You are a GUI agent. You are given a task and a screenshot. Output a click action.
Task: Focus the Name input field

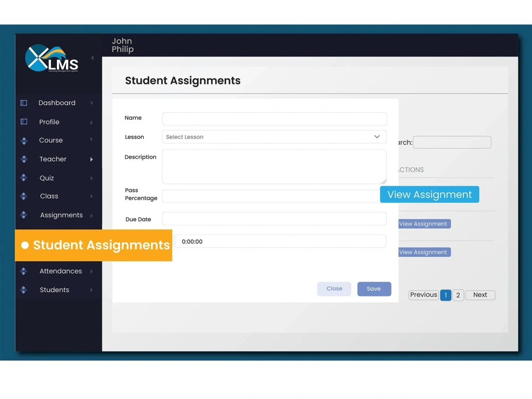[274, 119]
